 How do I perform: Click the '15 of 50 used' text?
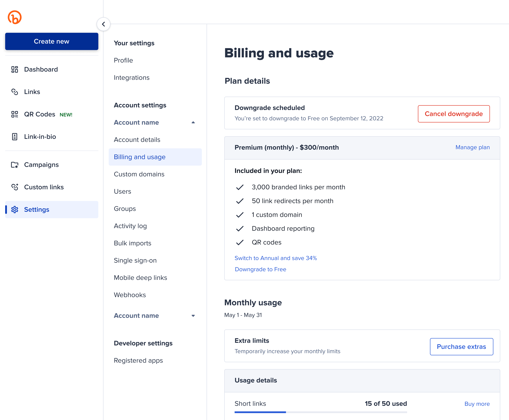(x=386, y=404)
